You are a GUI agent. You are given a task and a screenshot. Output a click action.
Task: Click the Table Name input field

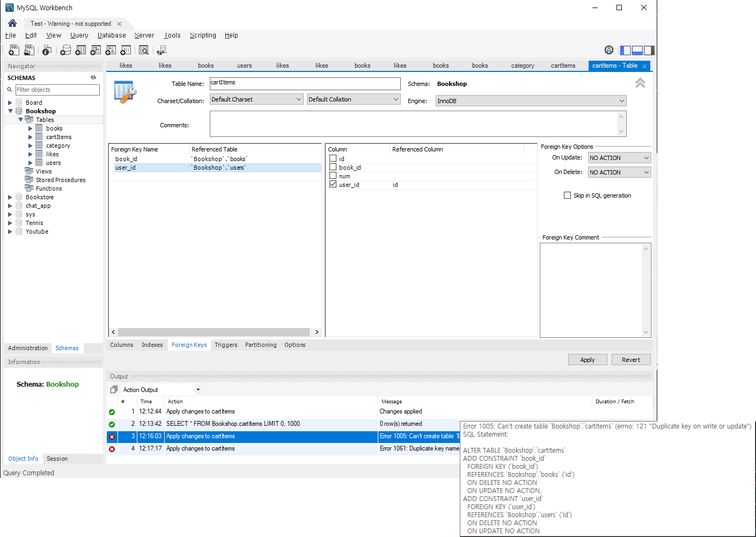coord(305,84)
